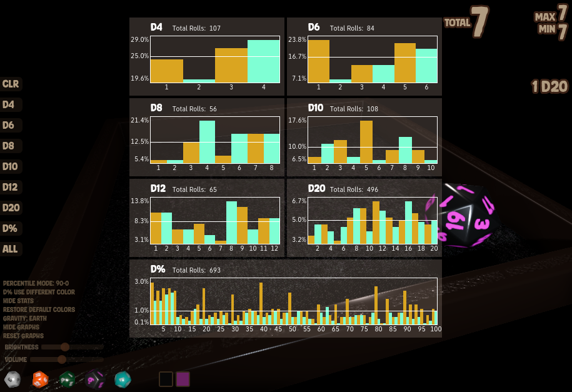This screenshot has height=392, width=572.
Task: Add a D12 die from sidebar
Action: pos(10,187)
